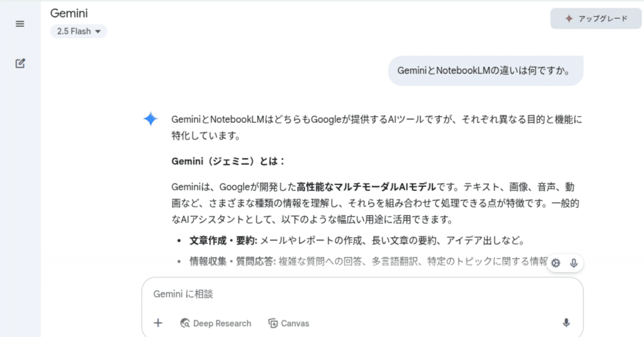The height and width of the screenshot is (337, 644).
Task: Click the Gemini heading at top left
Action: click(x=68, y=13)
